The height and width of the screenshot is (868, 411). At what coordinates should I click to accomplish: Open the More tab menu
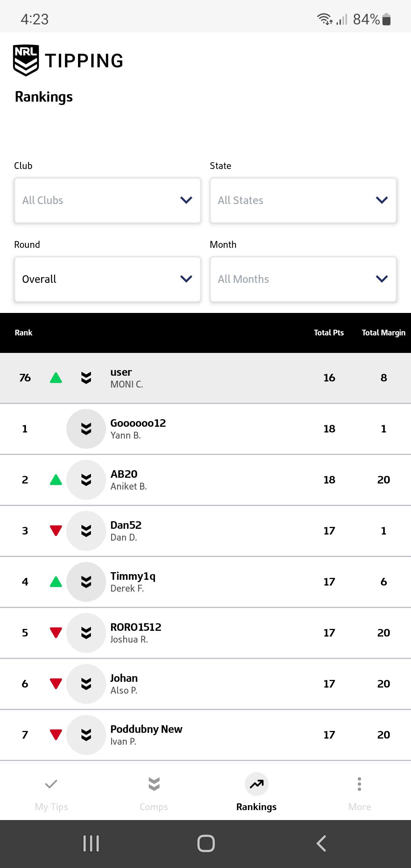(360, 793)
